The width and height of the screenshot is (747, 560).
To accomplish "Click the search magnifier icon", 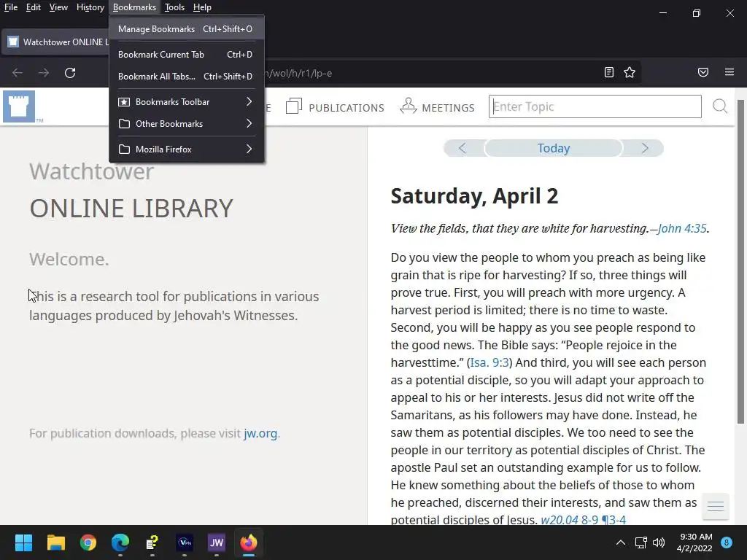I will (720, 106).
